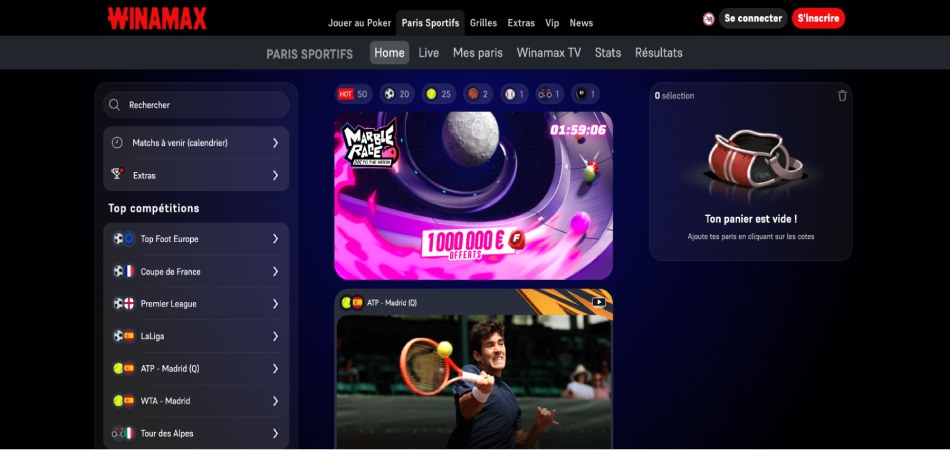Screen dimensions: 950x450
Task: Open the Winamax TV tab
Action: click(548, 53)
